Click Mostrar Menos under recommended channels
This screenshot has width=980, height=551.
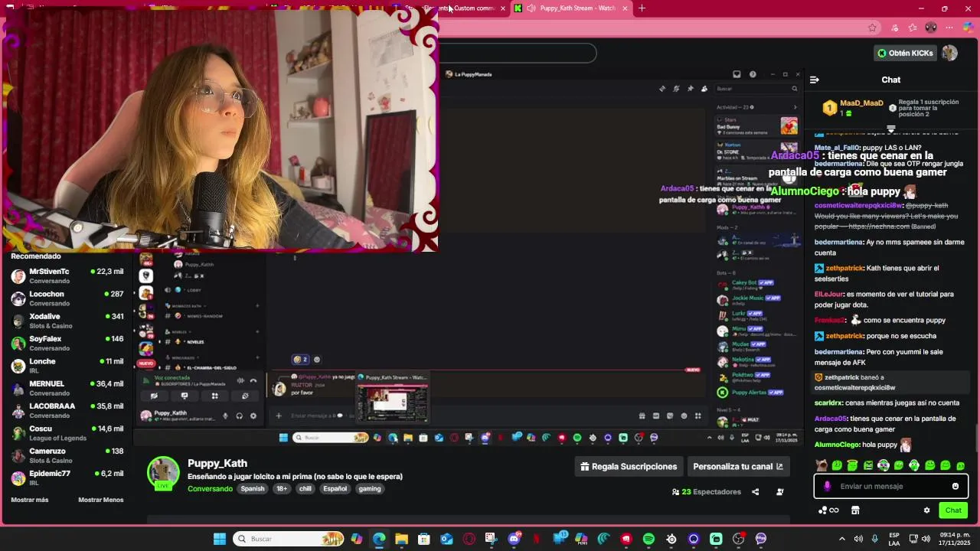pyautogui.click(x=100, y=500)
